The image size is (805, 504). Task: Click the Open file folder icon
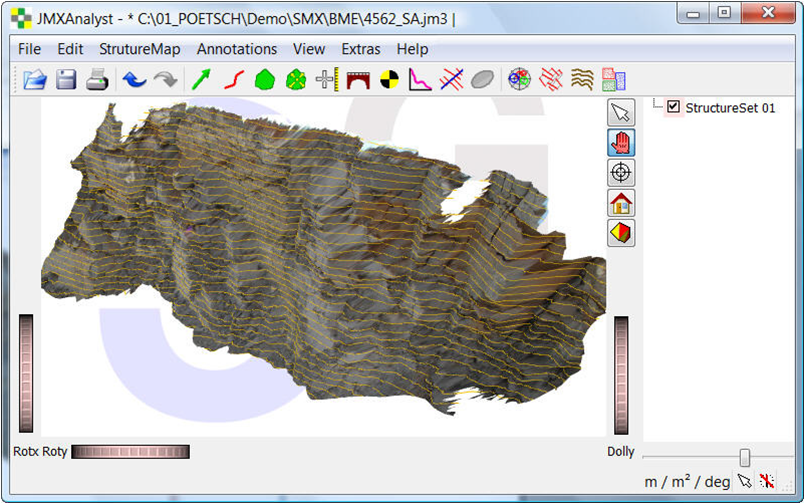35,79
